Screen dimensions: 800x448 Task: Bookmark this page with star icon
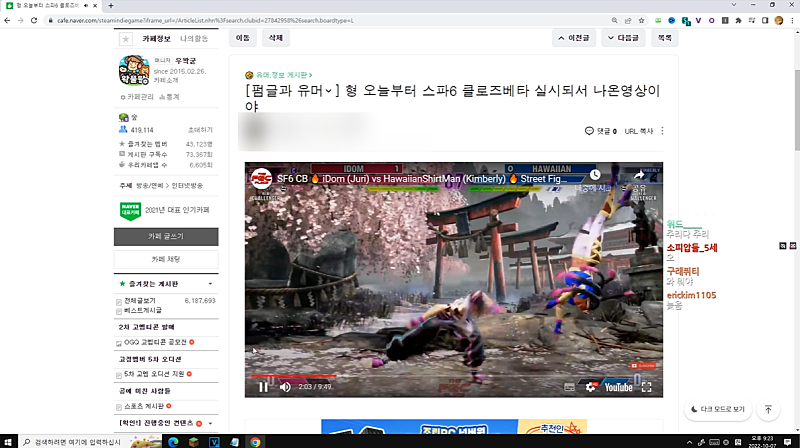click(x=641, y=20)
